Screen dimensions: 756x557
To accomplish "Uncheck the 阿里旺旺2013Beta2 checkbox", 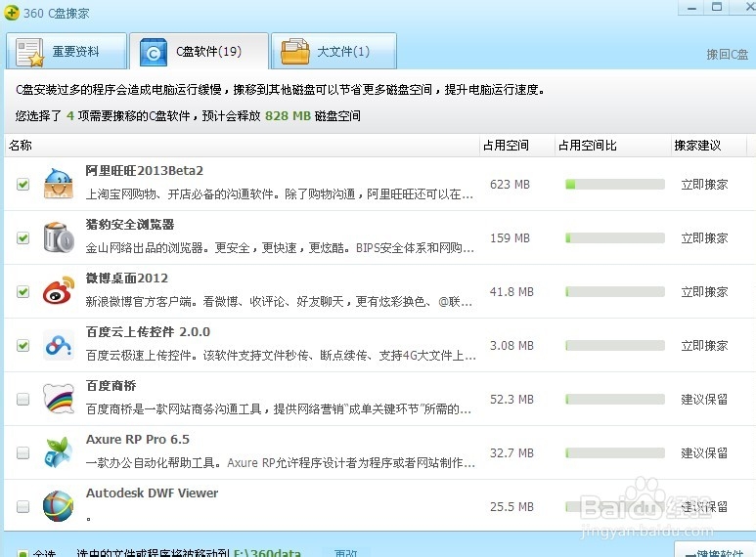I will point(22,184).
